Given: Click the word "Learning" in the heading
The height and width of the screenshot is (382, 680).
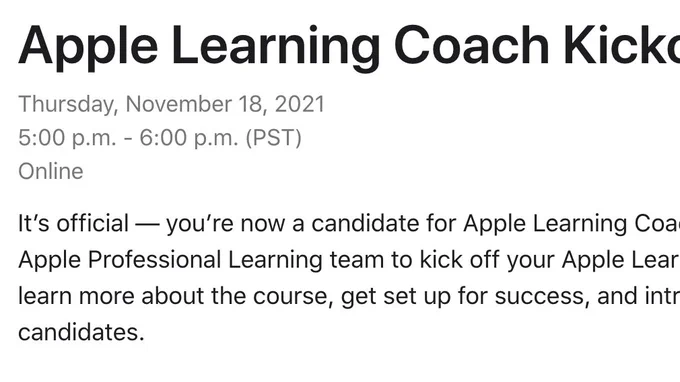Looking at the screenshot, I should coord(276,46).
